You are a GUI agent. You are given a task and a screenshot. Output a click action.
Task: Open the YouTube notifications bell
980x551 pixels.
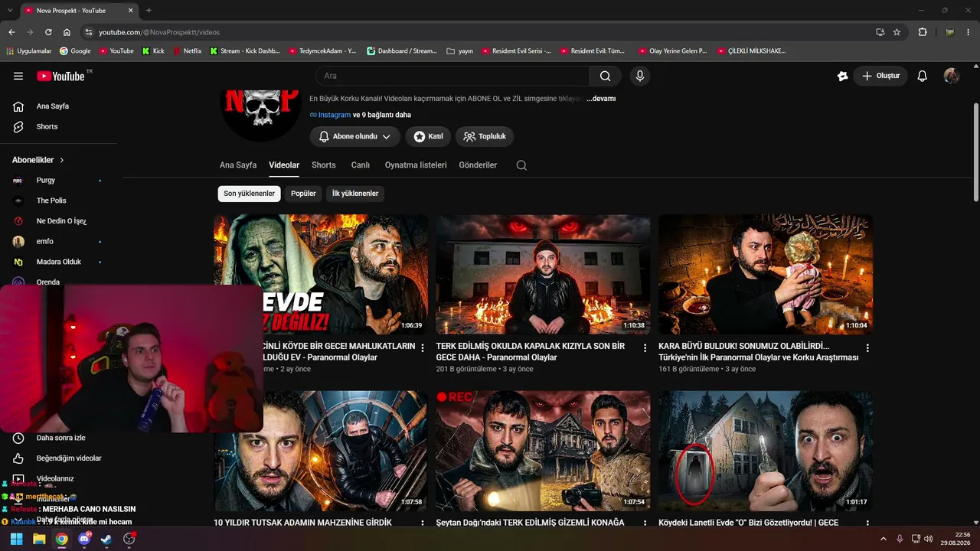pos(923,76)
